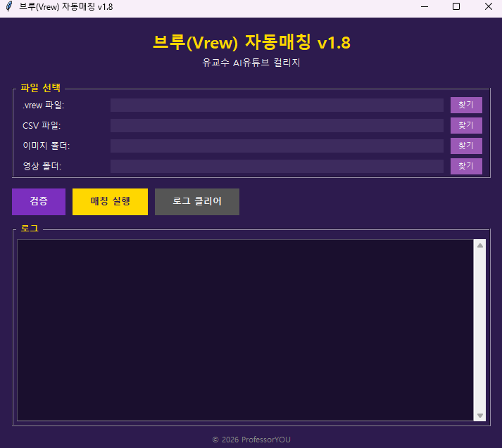The image size is (502, 448).
Task: Open 찾기 browser for 이미지 폴더
Action: tap(466, 146)
